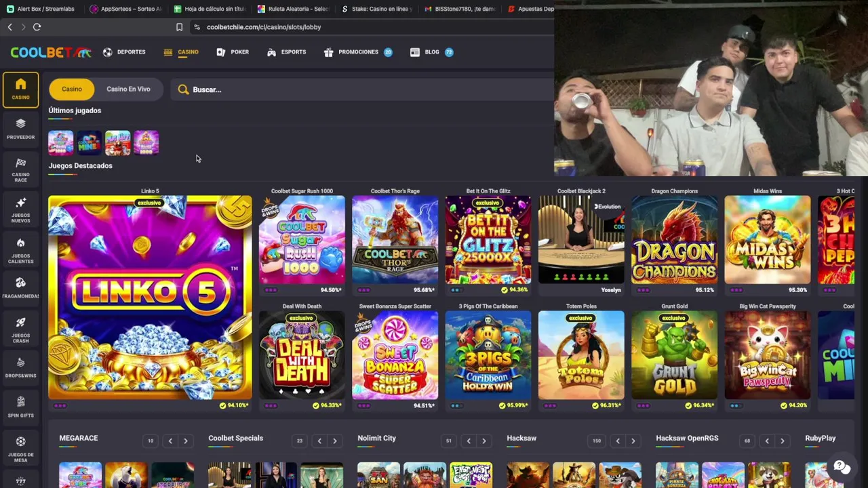Go to previous Coolbet Specials games

319,441
